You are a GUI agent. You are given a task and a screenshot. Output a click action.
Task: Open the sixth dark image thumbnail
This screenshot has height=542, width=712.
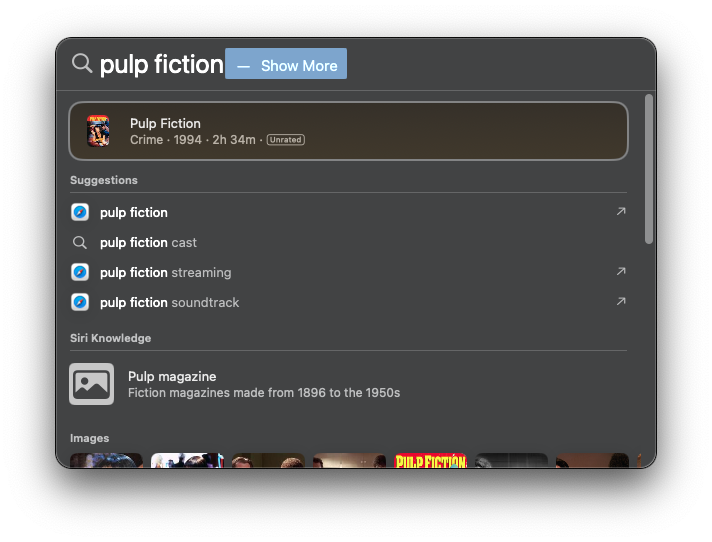[x=511, y=460]
